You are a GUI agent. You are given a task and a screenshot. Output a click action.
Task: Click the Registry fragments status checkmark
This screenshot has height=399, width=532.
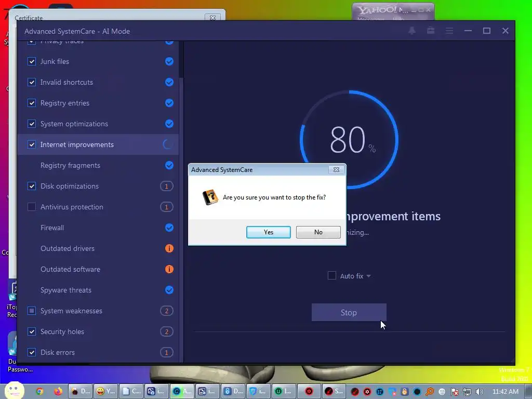169,165
